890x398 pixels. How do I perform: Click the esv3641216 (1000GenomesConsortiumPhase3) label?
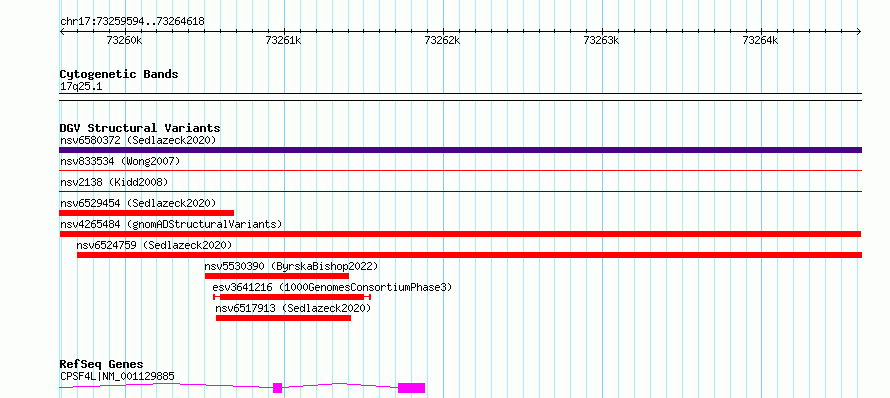coord(333,287)
